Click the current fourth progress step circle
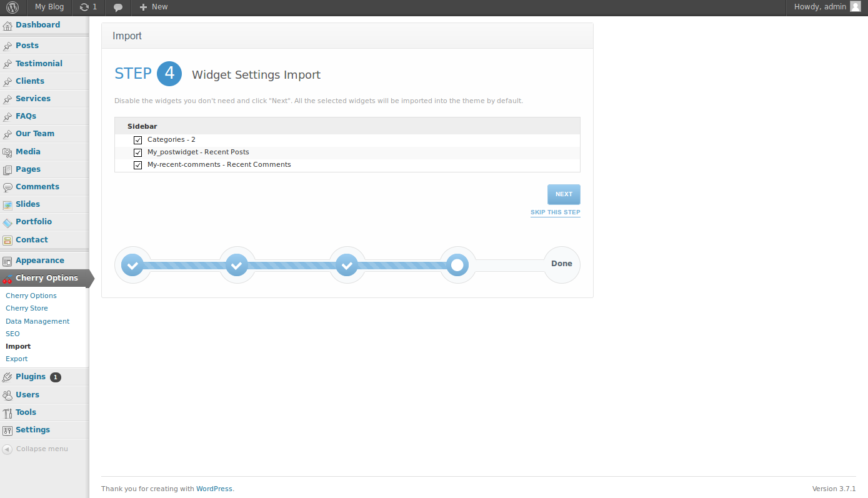Screen dimensions: 868x498 click(457, 265)
